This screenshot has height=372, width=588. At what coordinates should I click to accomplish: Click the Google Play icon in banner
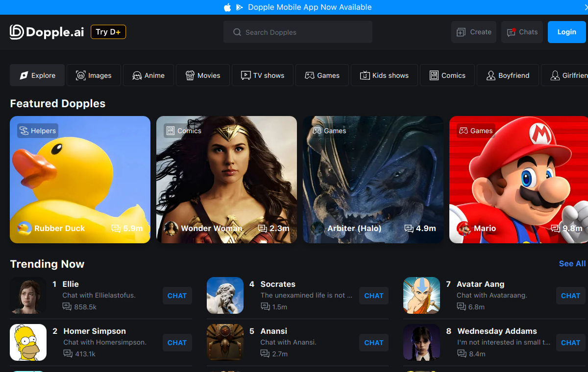pos(240,7)
